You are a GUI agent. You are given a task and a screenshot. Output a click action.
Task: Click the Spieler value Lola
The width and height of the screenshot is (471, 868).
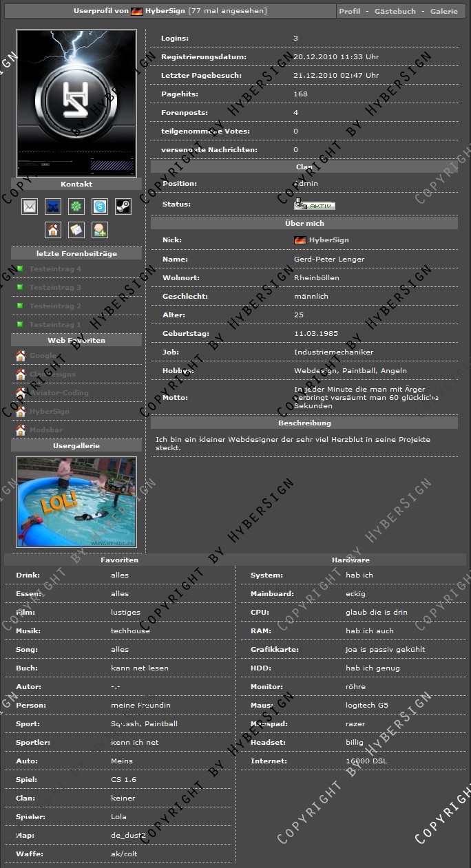coord(118,816)
